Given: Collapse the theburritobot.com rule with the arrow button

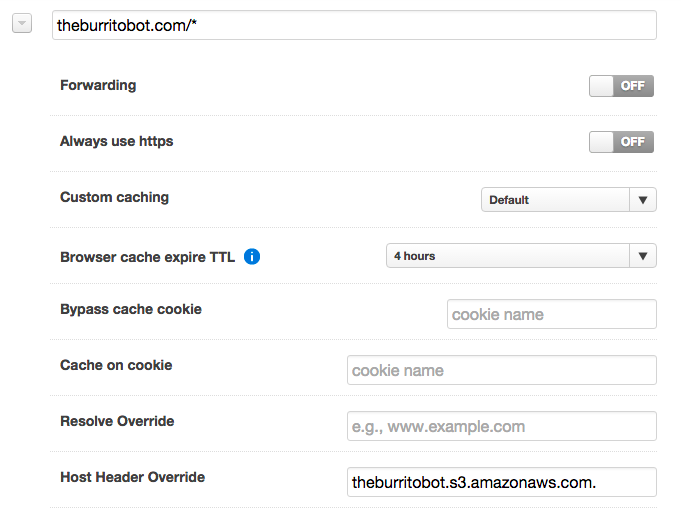Looking at the screenshot, I should point(22,24).
